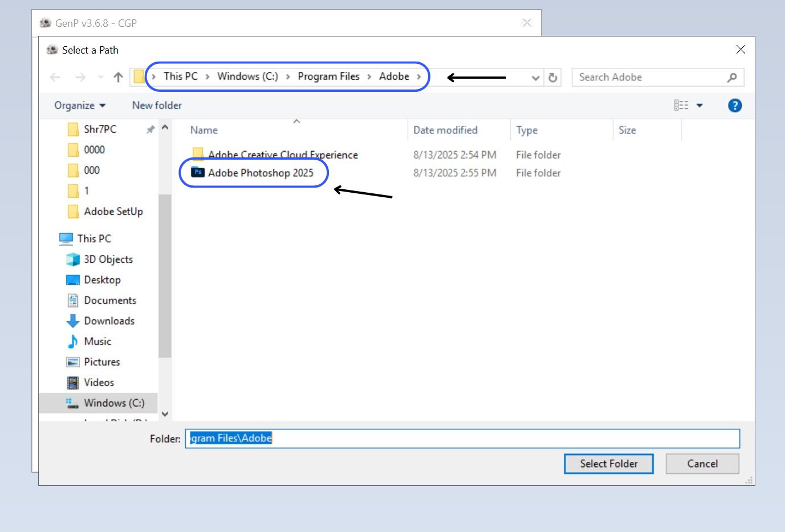Refresh the Adobe folder listing
This screenshot has height=532, width=785.
pyautogui.click(x=552, y=78)
